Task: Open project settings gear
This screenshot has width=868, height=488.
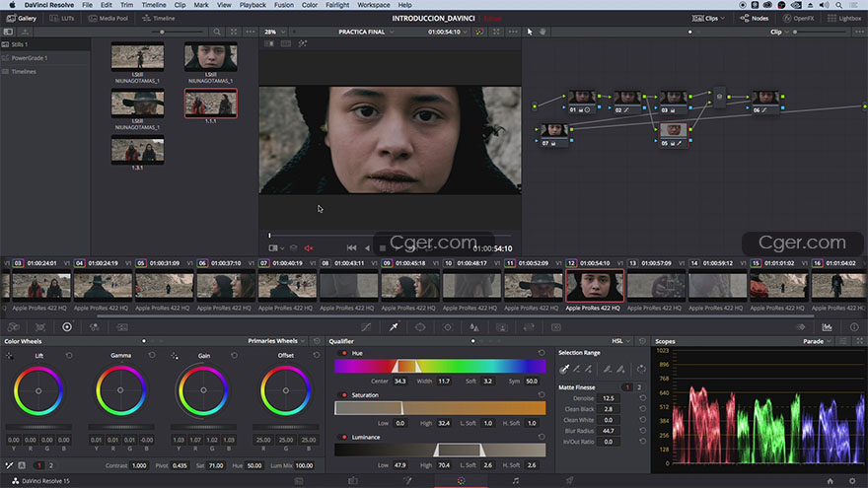Action: point(852,481)
